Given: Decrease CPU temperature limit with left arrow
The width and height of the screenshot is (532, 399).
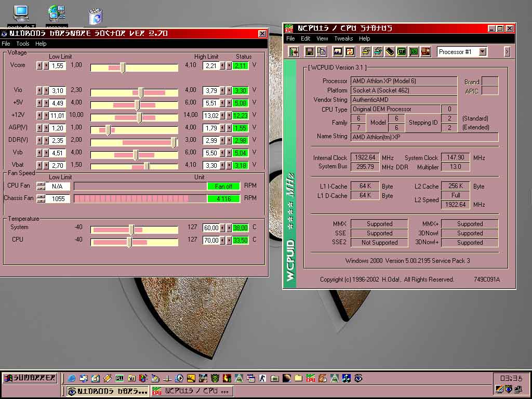Looking at the screenshot, I should pos(222,240).
